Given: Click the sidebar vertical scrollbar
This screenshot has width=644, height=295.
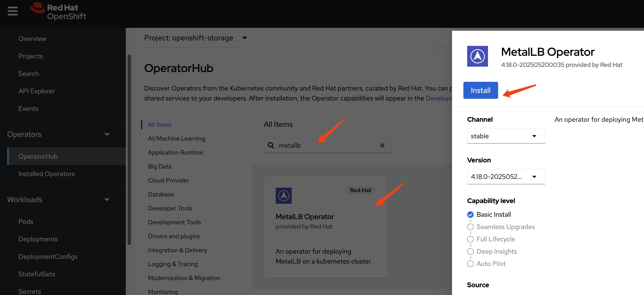Looking at the screenshot, I should [129, 150].
